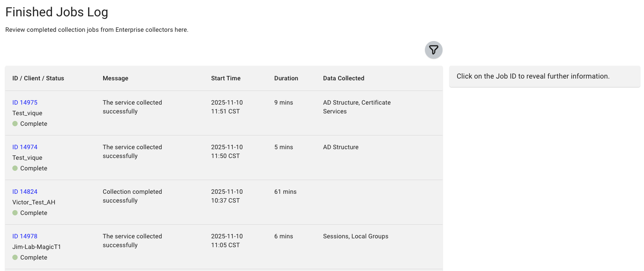The image size is (644, 271).
Task: Click the Message column header
Action: pyautogui.click(x=115, y=78)
